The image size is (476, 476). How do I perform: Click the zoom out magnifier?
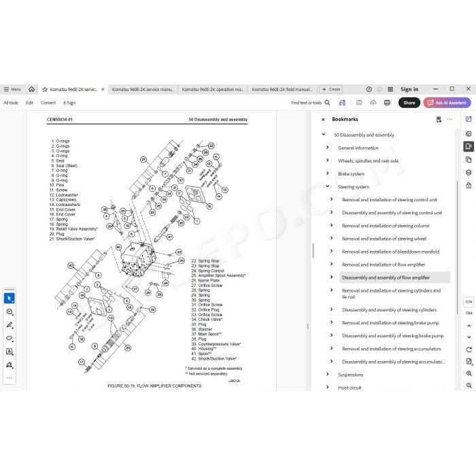(469, 386)
